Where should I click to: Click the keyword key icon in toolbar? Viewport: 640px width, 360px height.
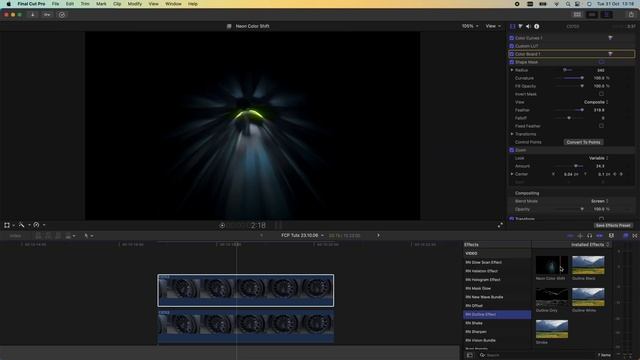click(x=47, y=15)
